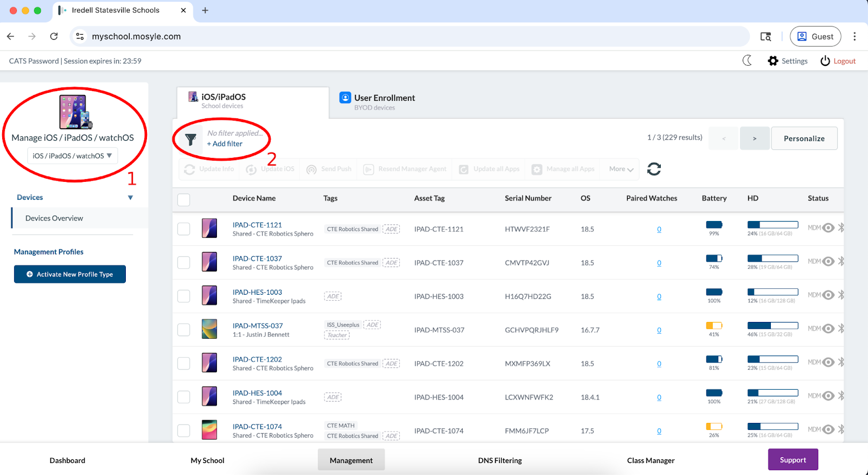Open Class Manager in bottom navigation
Screen dimensions: 868x475
650,460
